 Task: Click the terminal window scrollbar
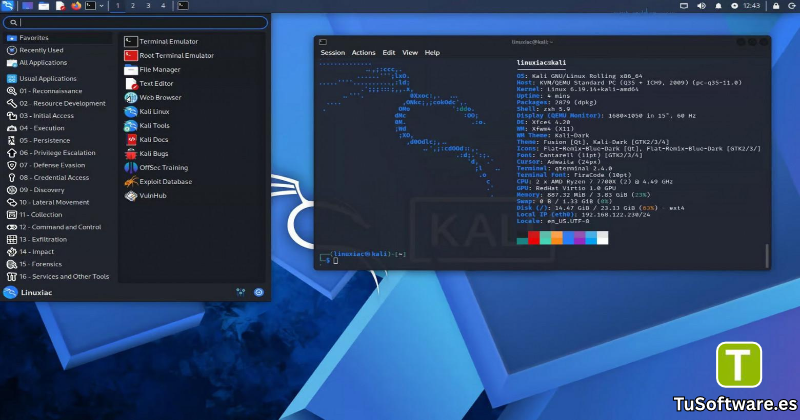click(766, 255)
